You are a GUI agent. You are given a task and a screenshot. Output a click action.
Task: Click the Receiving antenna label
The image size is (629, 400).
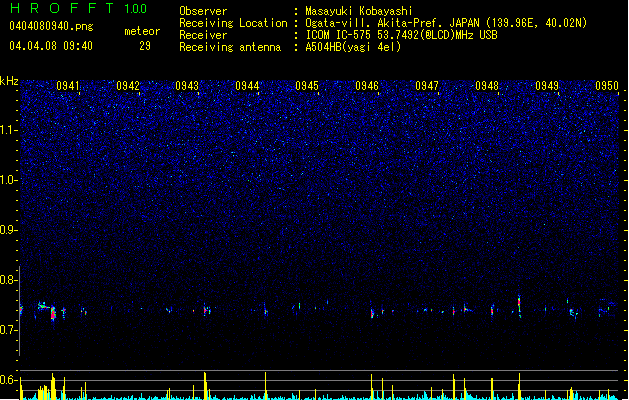coord(230,47)
